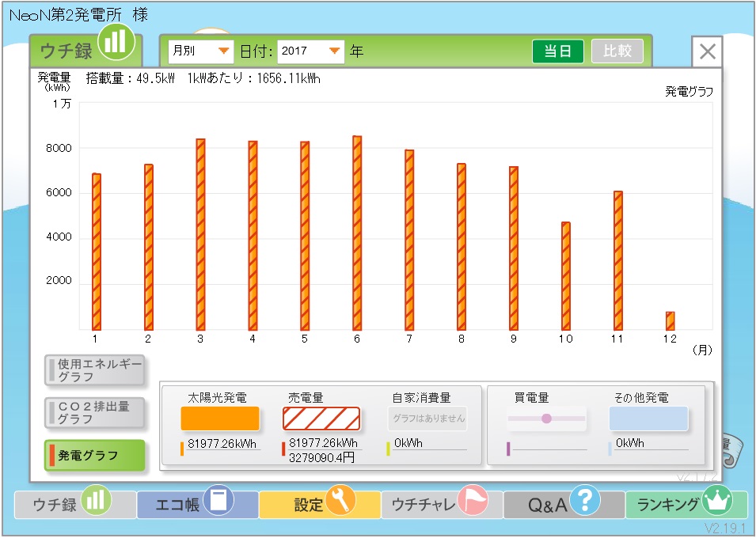Image resolution: width=756 pixels, height=538 pixels.
Task: Click the NeoN第2発電所 様 title
Action: pyautogui.click(x=78, y=15)
